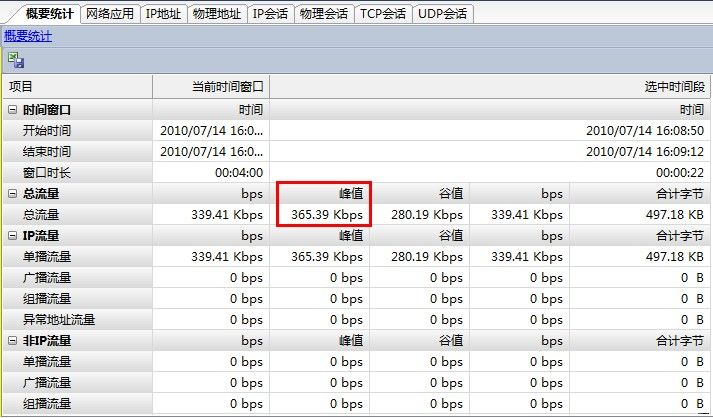The width and height of the screenshot is (713, 418).
Task: Click the IP 单播流量 total 497.18 KB
Action: pos(675,257)
